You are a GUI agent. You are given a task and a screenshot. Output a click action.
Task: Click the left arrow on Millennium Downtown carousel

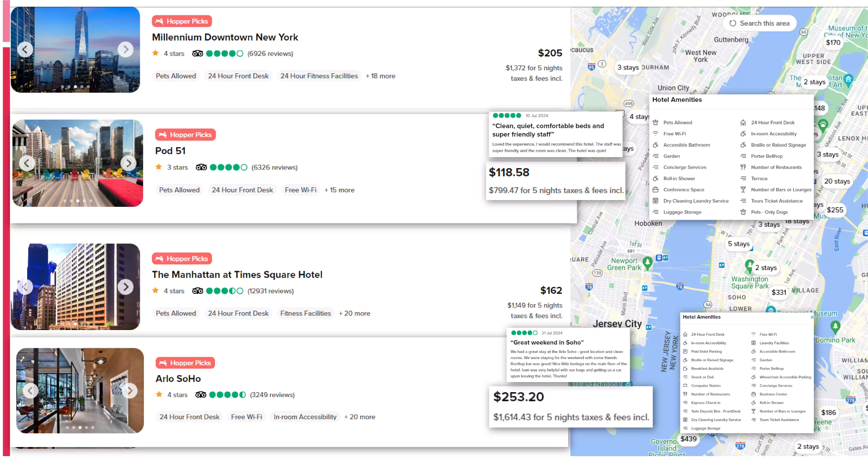25,49
